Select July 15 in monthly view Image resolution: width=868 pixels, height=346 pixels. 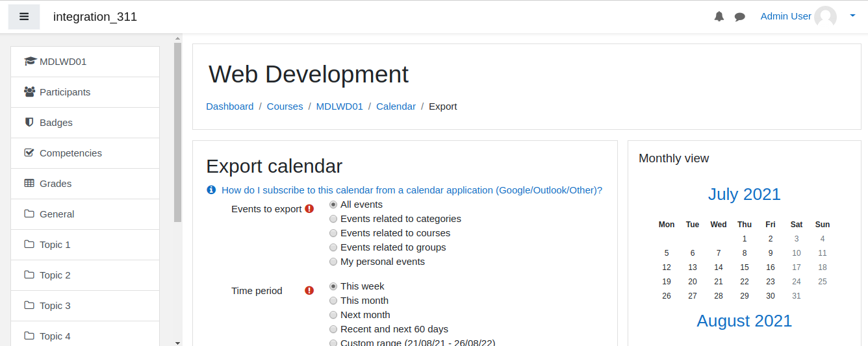[745, 267]
